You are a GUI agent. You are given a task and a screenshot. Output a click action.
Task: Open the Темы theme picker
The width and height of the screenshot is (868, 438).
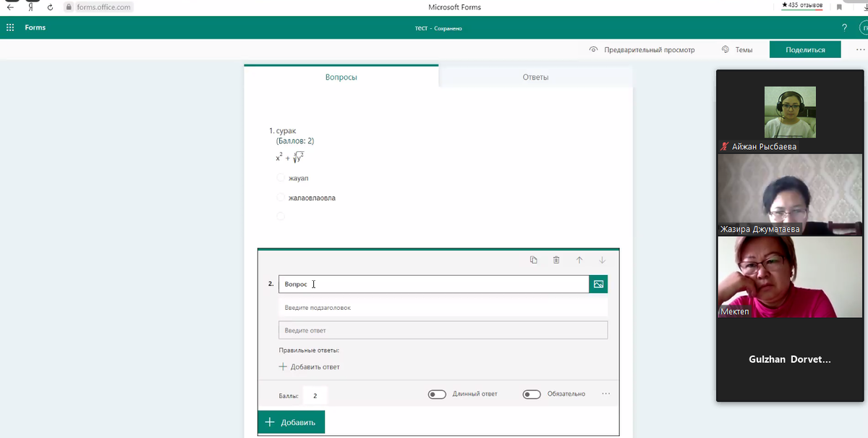point(737,50)
